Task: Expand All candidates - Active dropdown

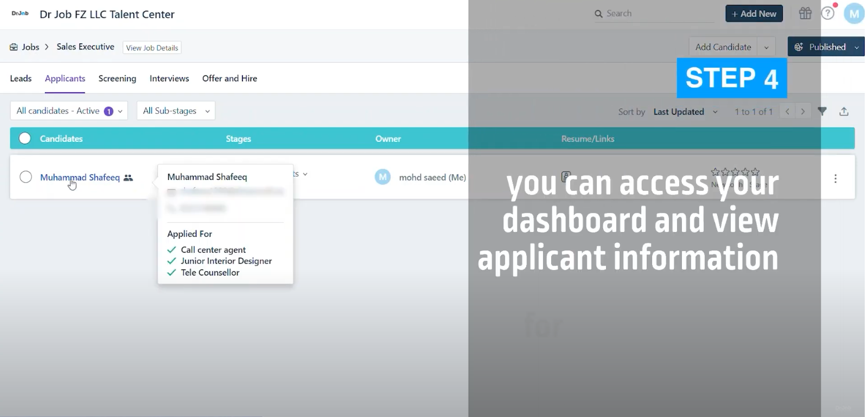Action: coord(69,111)
